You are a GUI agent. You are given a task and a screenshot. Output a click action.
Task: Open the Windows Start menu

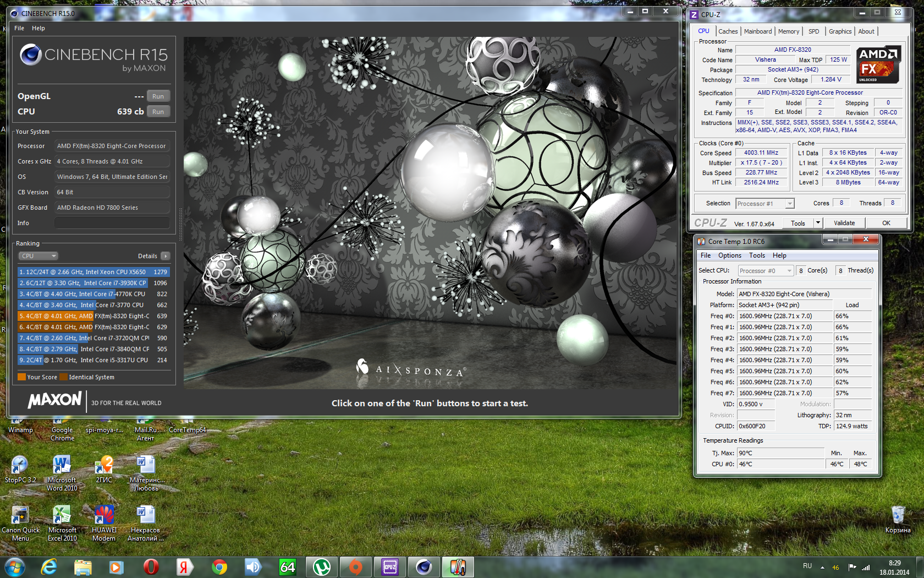click(14, 567)
